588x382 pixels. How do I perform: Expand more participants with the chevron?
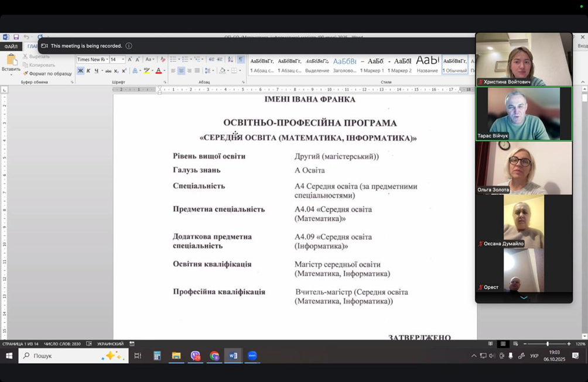524,297
